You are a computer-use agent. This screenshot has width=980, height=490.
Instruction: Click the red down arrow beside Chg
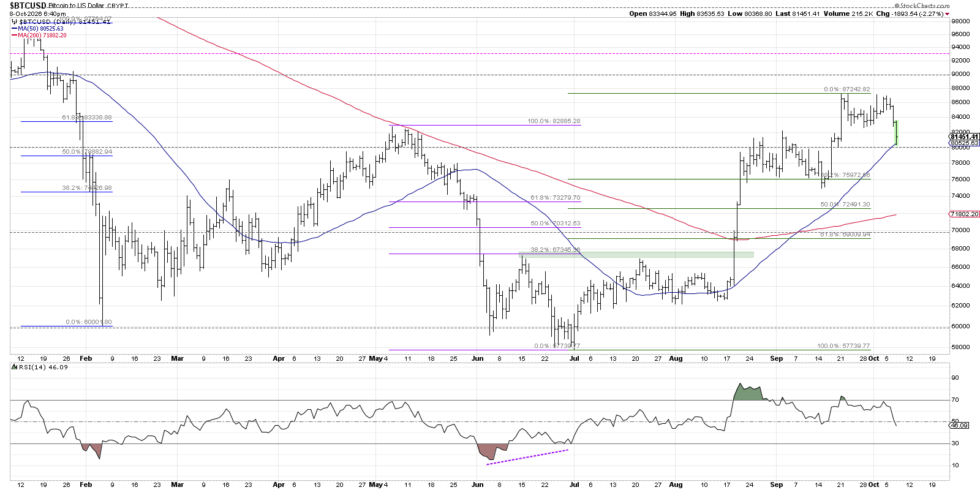coord(947,14)
